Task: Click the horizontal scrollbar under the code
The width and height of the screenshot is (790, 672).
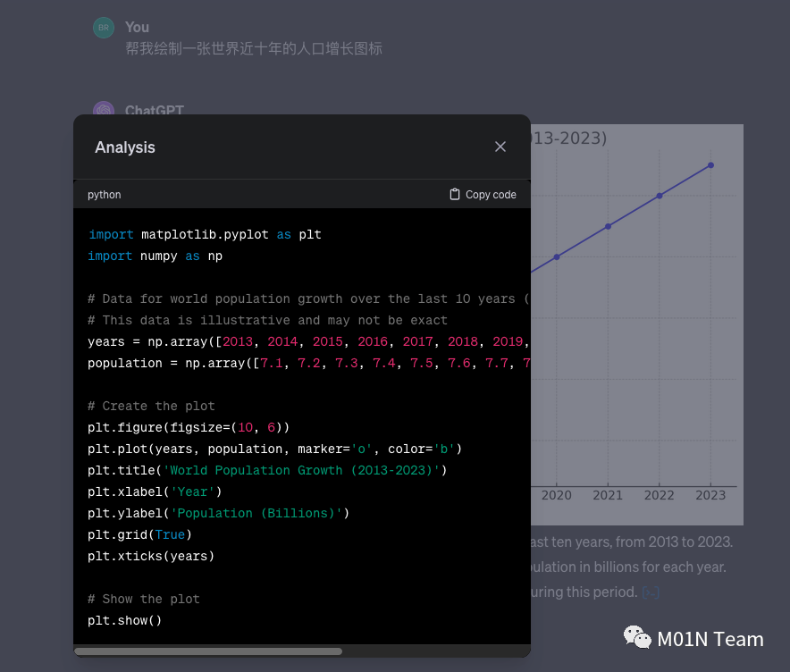Action: coord(208,651)
